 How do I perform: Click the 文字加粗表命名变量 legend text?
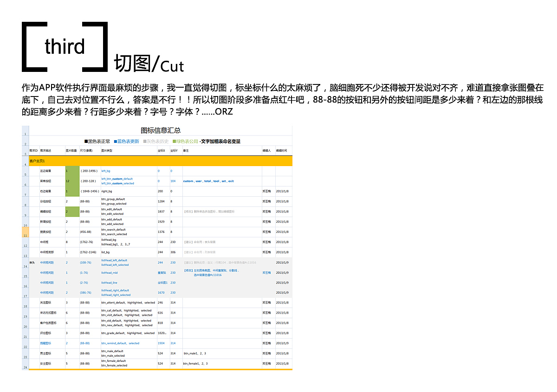pyautogui.click(x=220, y=141)
